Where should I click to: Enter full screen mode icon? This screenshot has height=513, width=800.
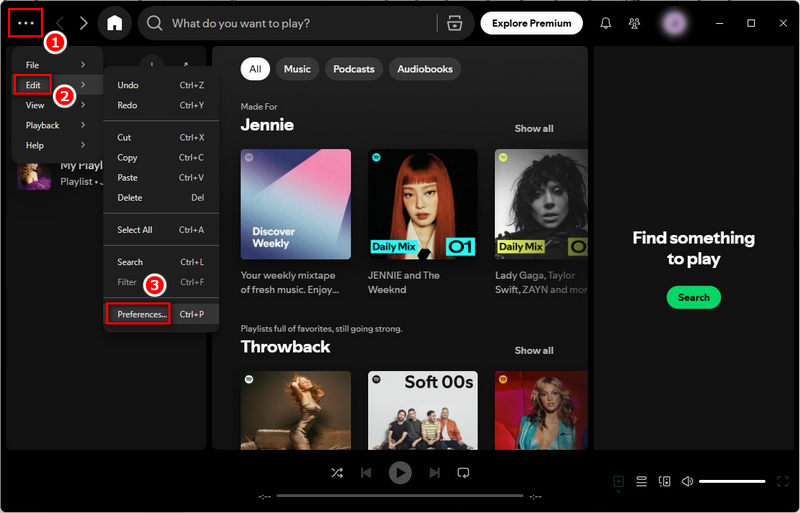click(783, 481)
